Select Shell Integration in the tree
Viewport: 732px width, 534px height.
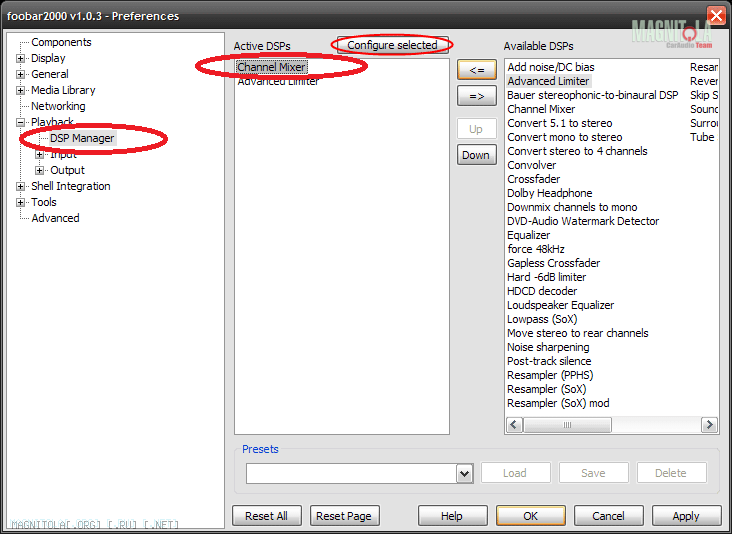point(70,186)
